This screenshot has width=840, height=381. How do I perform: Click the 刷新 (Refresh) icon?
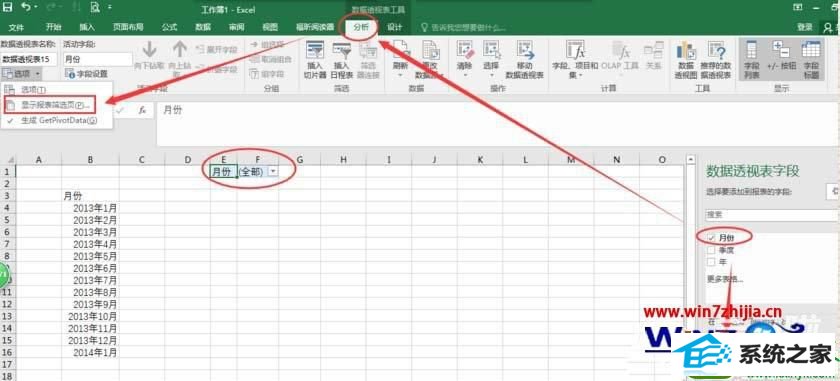(401, 51)
